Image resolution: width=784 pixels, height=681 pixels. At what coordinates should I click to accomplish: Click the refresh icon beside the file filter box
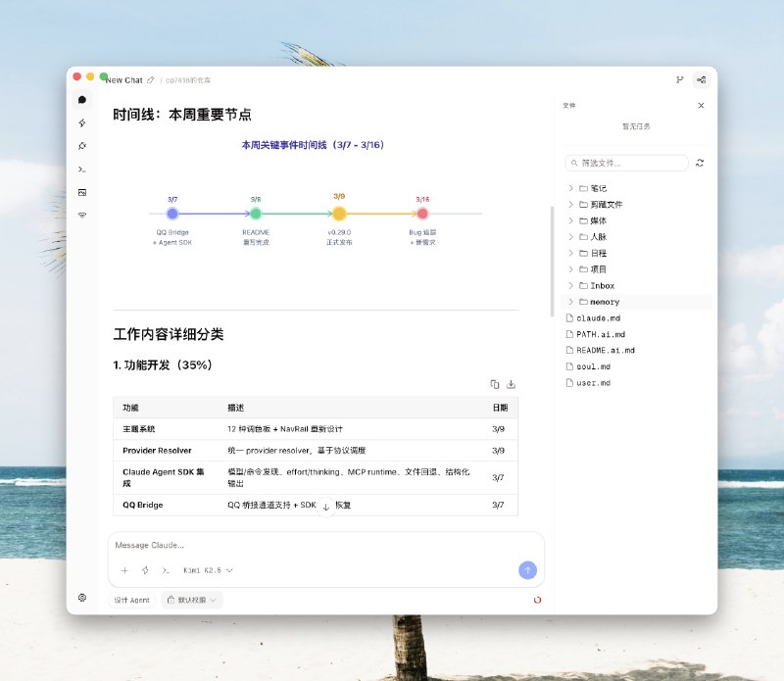tap(698, 162)
